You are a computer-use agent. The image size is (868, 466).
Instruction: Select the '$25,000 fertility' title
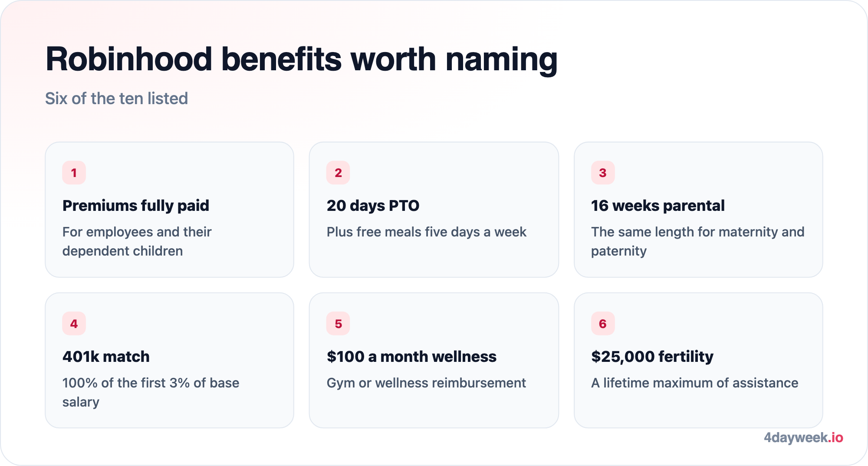[x=652, y=357]
